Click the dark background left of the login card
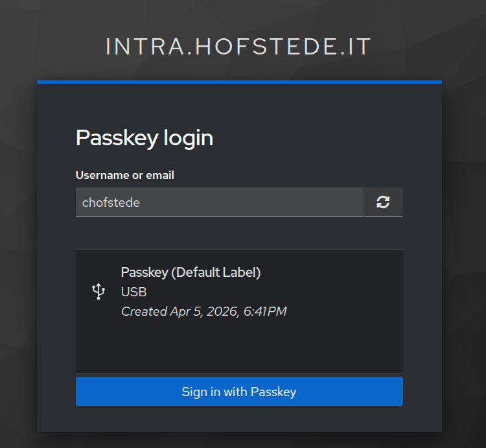 point(18,259)
